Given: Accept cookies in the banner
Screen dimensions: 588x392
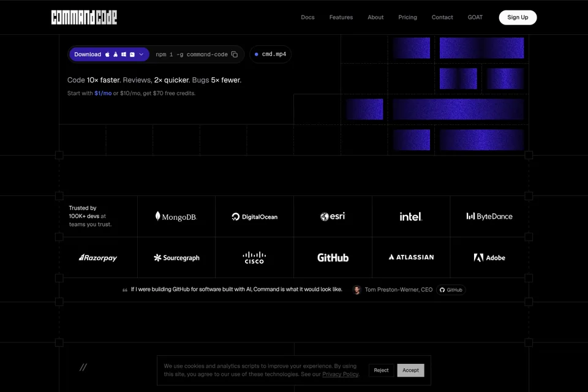Looking at the screenshot, I should click(x=410, y=370).
